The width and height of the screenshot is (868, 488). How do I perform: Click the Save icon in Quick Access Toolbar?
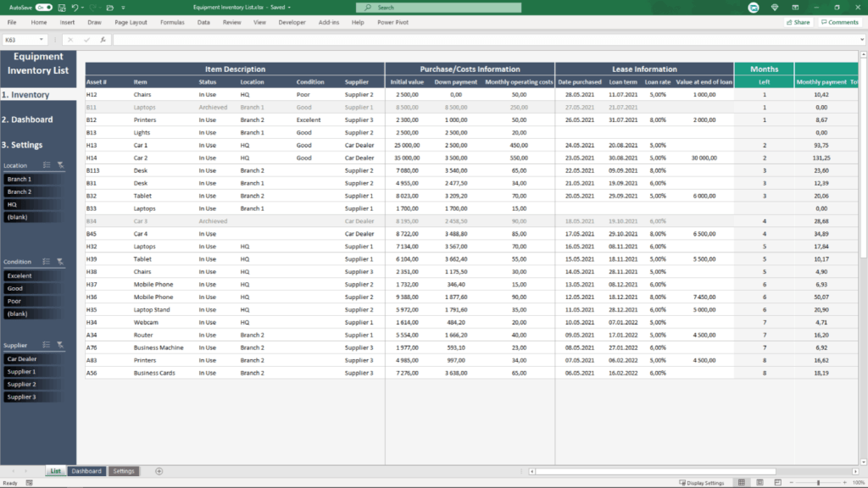click(61, 7)
